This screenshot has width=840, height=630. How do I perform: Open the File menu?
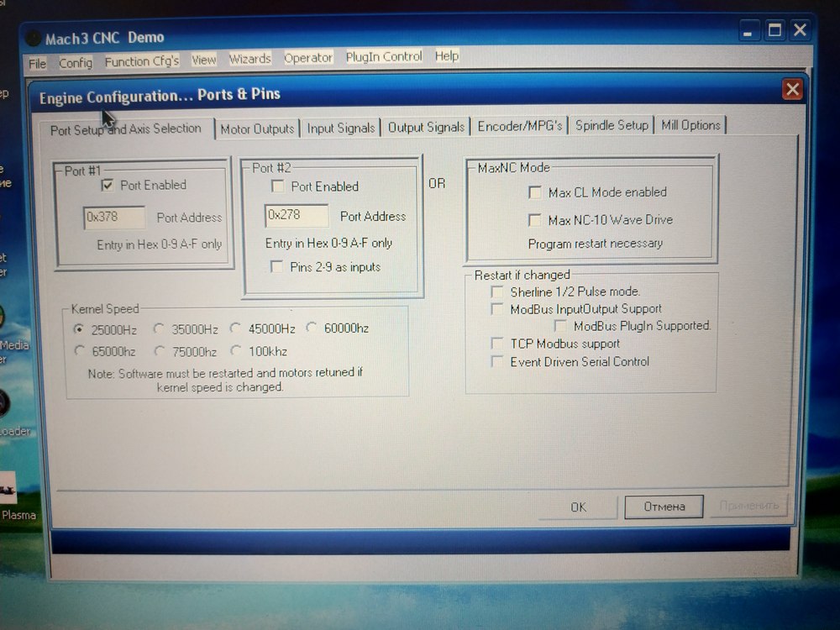[x=38, y=64]
